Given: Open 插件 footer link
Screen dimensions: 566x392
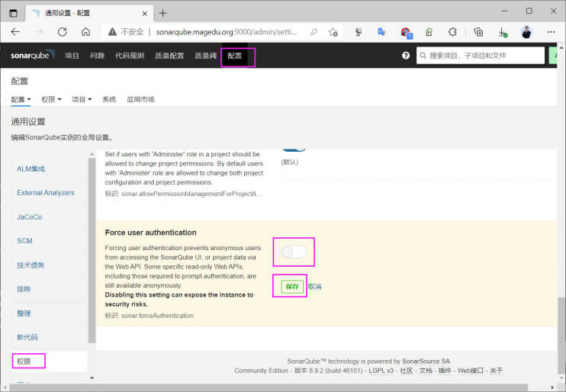Looking at the screenshot, I should pos(445,371).
